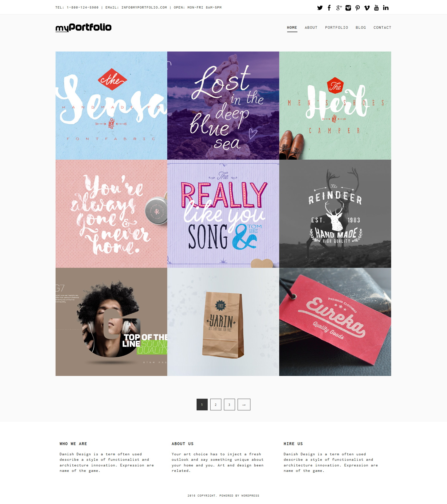447x504 pixels.
Task: Open the YouTube social icon
Action: coord(376,8)
